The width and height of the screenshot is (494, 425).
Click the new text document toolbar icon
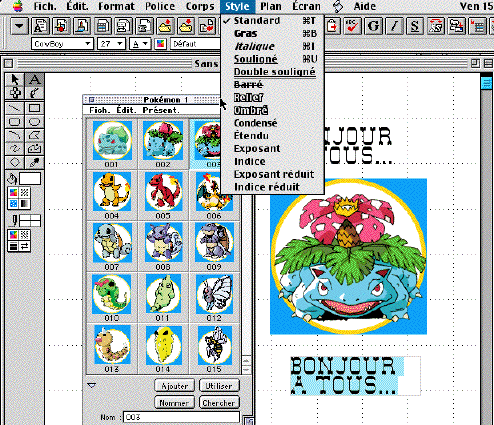click(x=40, y=26)
